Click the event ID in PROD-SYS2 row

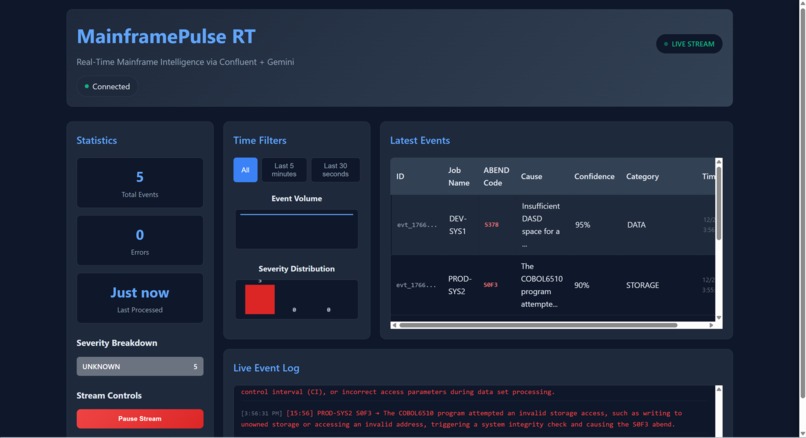416,285
